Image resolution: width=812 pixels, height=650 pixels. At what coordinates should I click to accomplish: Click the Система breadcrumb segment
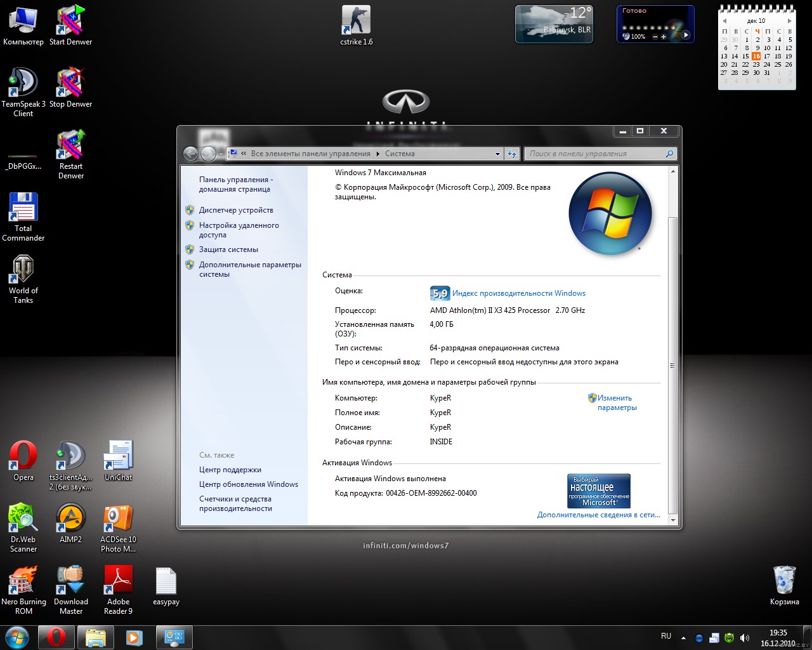400,154
